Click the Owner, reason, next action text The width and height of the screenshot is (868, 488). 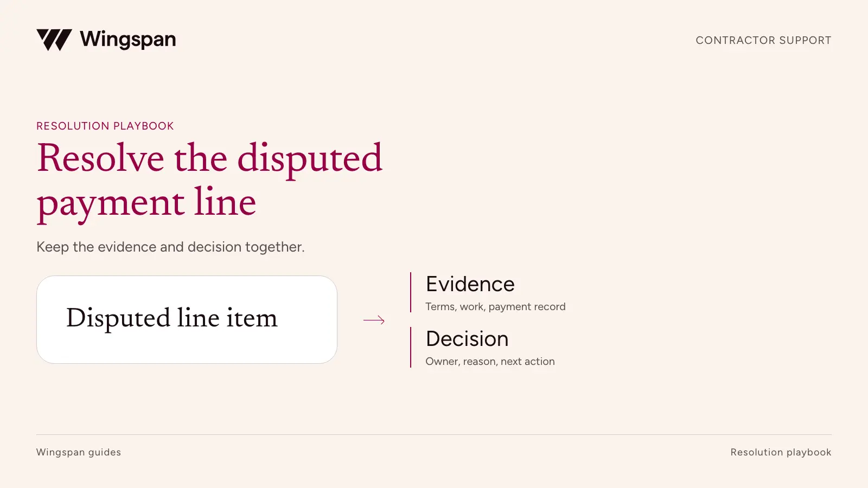point(490,361)
